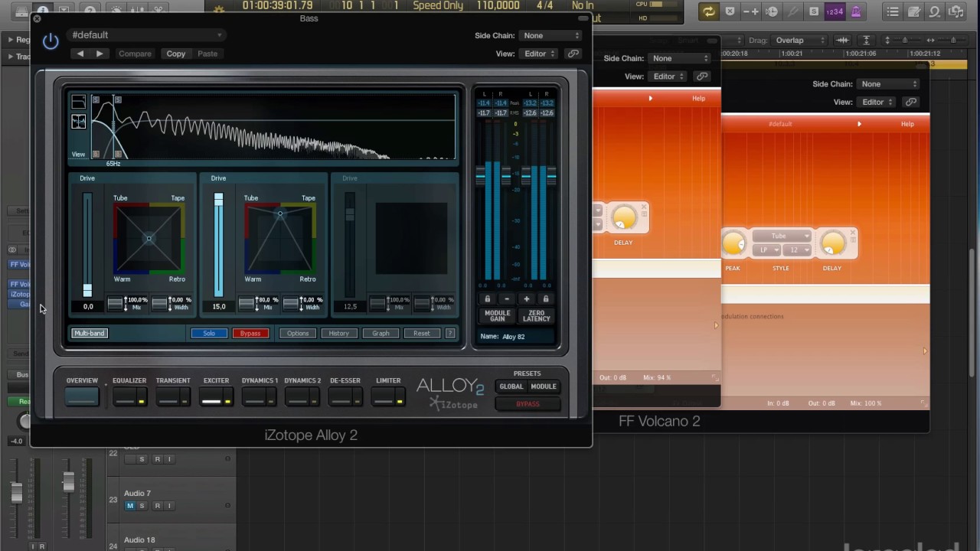This screenshot has width=980, height=551.
Task: Click Help in left FF Volcano 2 window
Action: (698, 98)
